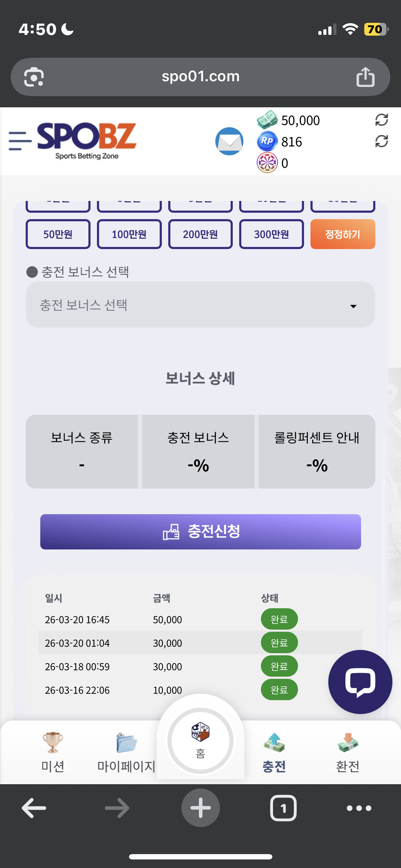Click the orange 정정하기 button

(x=343, y=234)
